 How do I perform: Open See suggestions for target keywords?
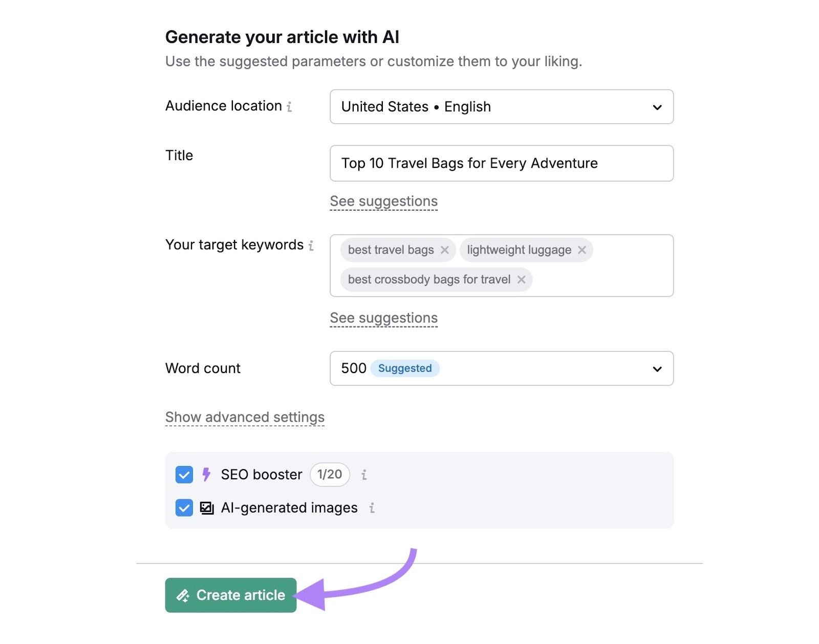pyautogui.click(x=383, y=318)
